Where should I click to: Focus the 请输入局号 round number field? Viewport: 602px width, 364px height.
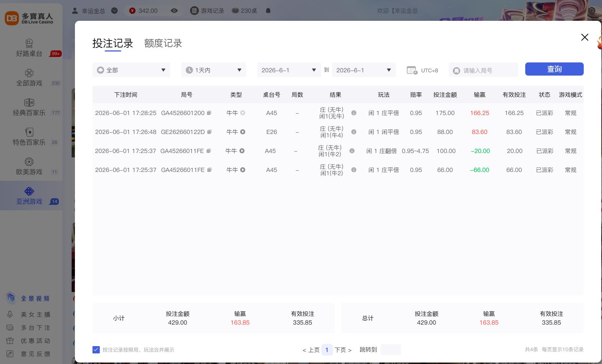pos(484,70)
